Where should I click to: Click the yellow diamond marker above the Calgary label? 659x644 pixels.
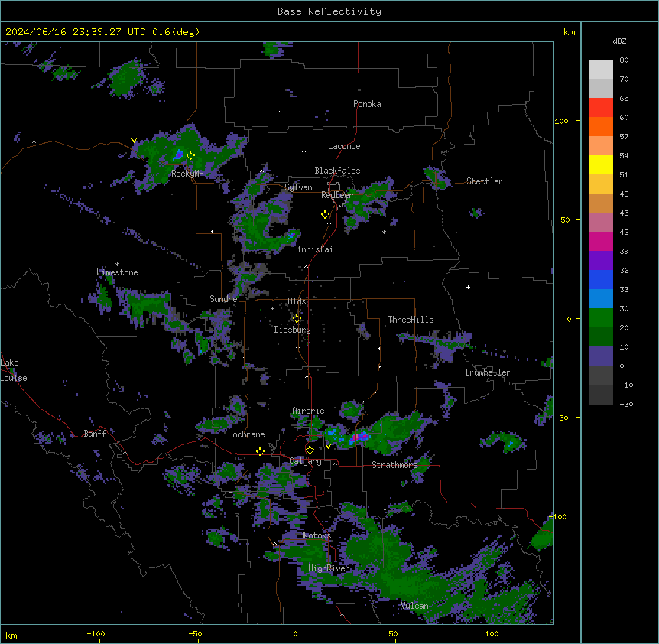(x=310, y=450)
